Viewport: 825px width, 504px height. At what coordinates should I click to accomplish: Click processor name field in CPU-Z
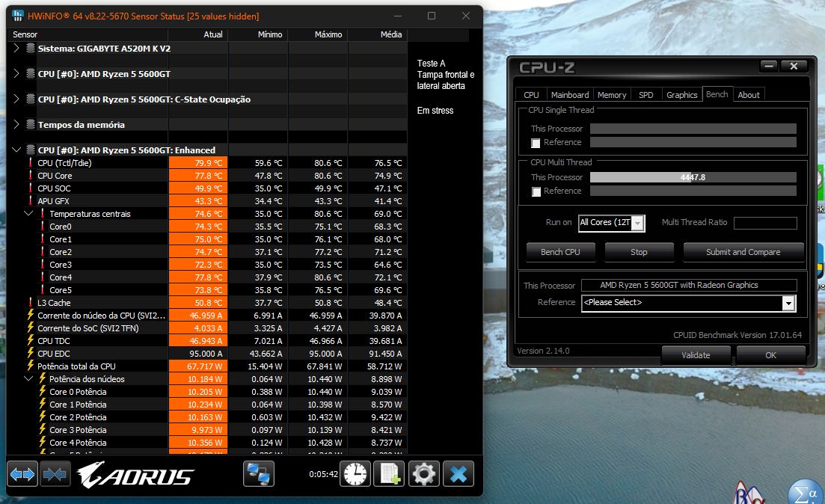(689, 285)
